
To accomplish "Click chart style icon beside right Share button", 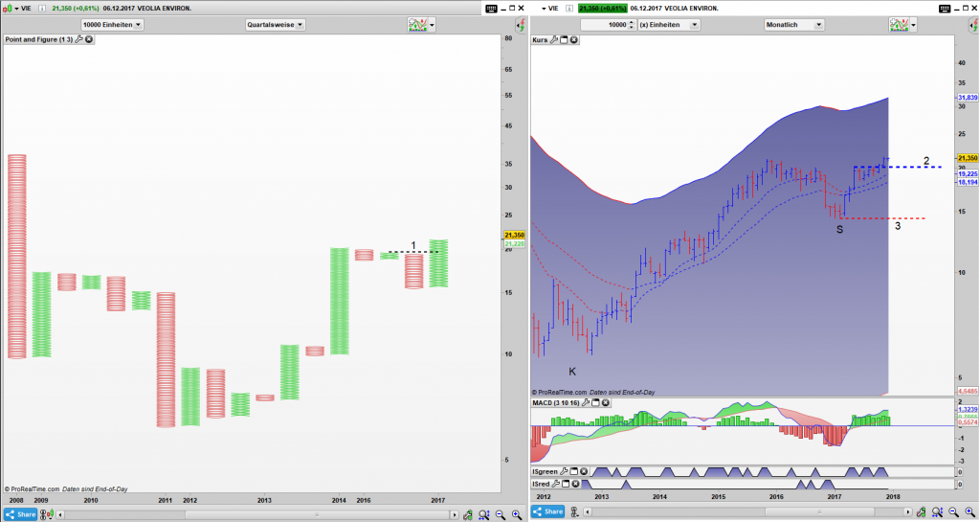I will pos(574,512).
